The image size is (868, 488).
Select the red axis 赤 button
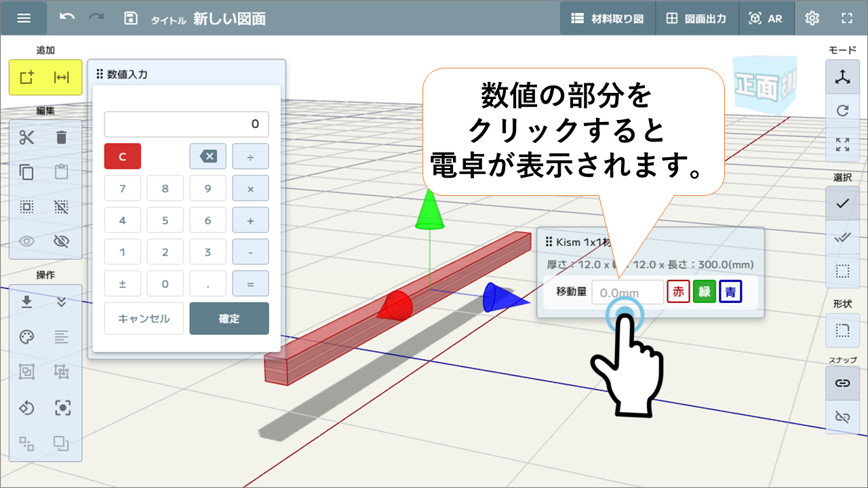click(x=678, y=292)
